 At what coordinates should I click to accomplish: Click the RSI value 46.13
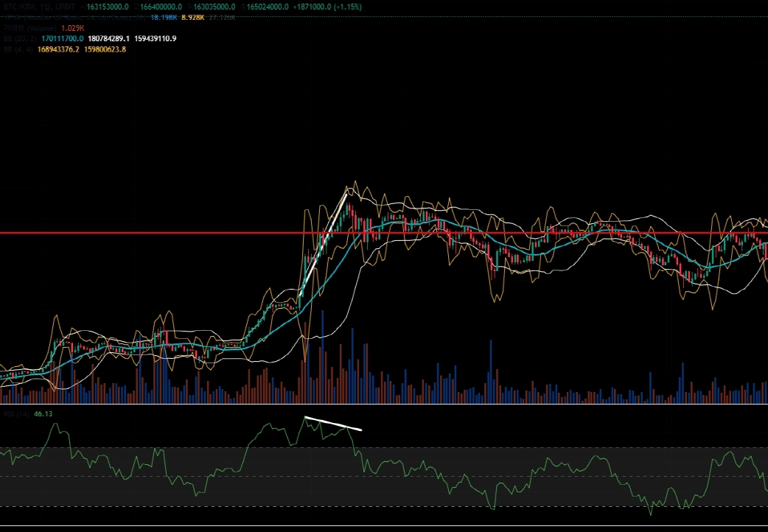[x=43, y=414]
